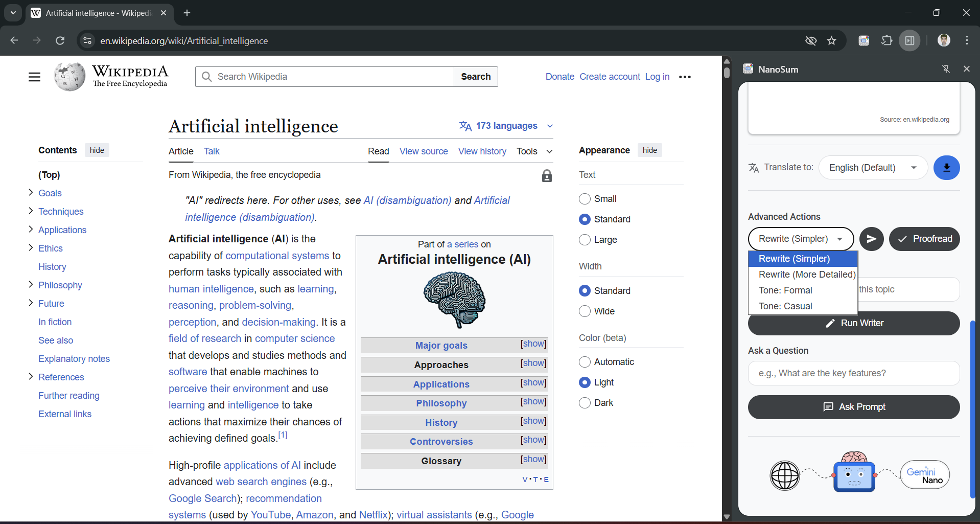Open the Tools dropdown menu

(x=534, y=151)
